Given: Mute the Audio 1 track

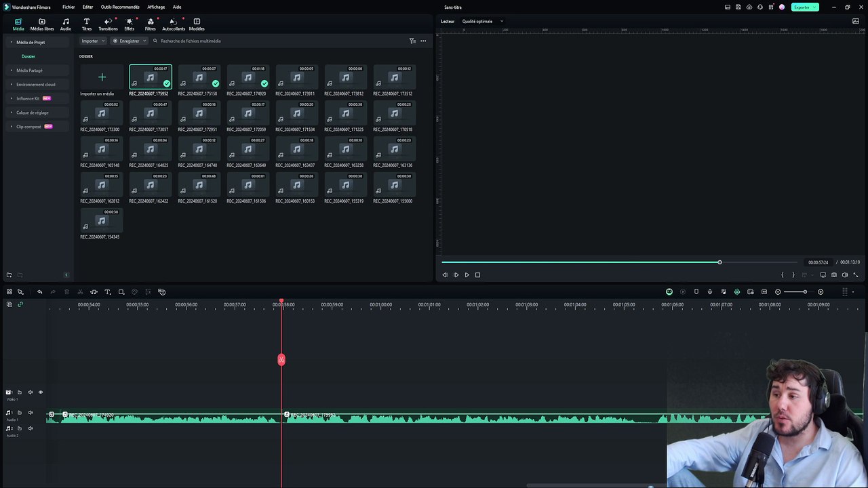Looking at the screenshot, I should [30, 412].
